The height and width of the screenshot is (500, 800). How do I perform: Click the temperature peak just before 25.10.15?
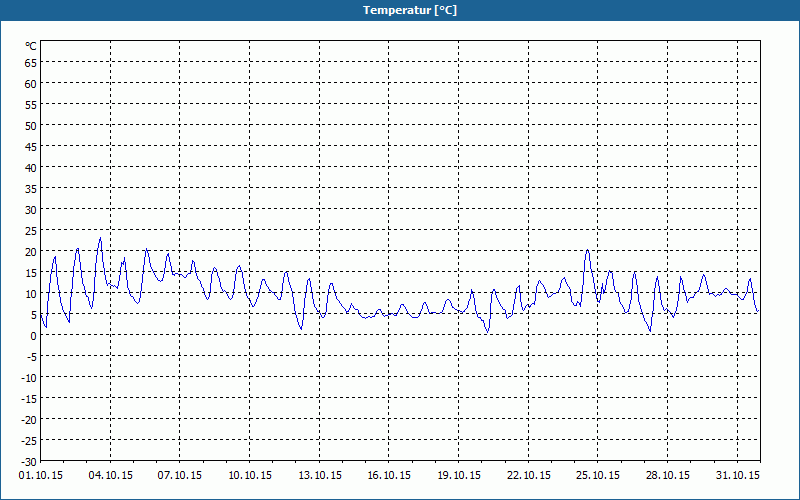click(588, 250)
